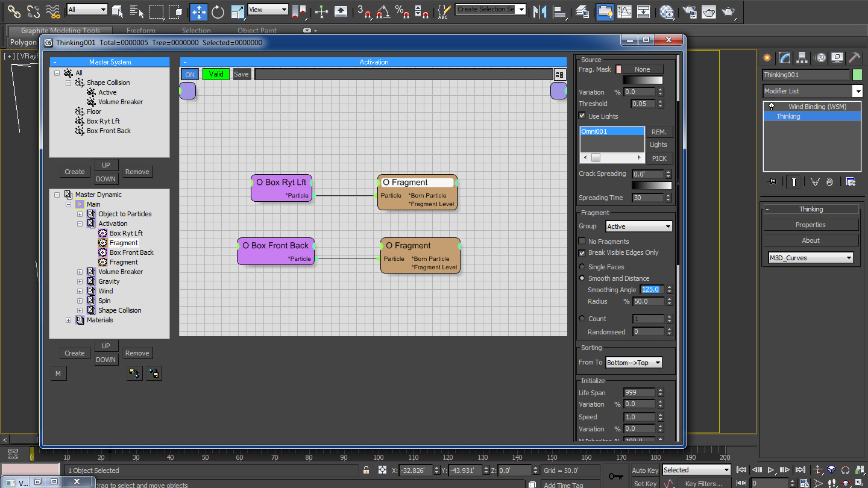Screen dimensions: 868x488
Task: Toggle the Use Lights checkbox
Action: pyautogui.click(x=582, y=116)
